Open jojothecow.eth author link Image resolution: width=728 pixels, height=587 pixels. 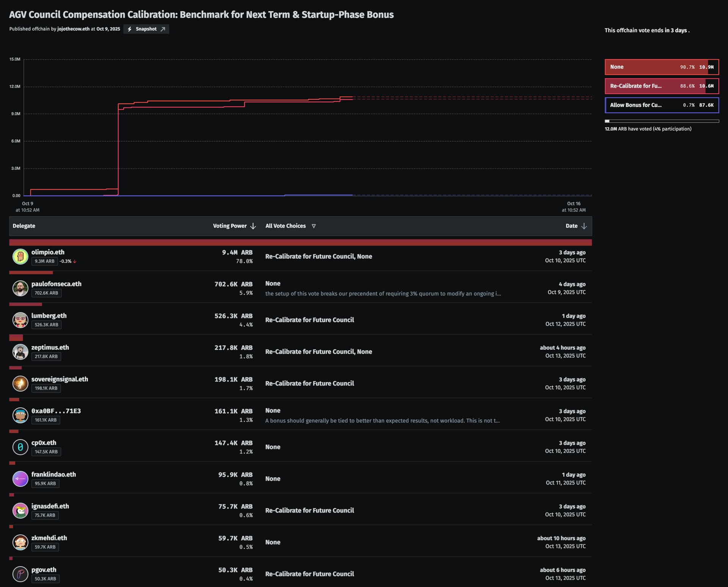coord(73,29)
